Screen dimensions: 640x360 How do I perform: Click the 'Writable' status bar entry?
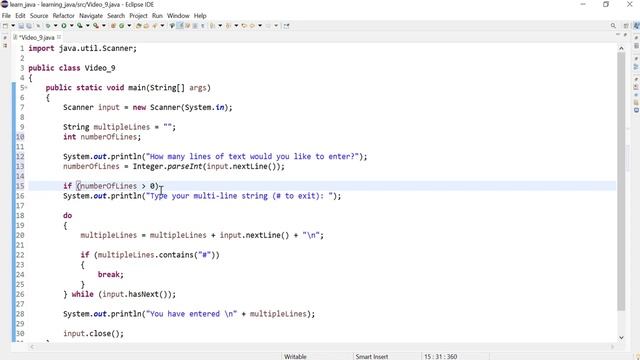tap(295, 356)
